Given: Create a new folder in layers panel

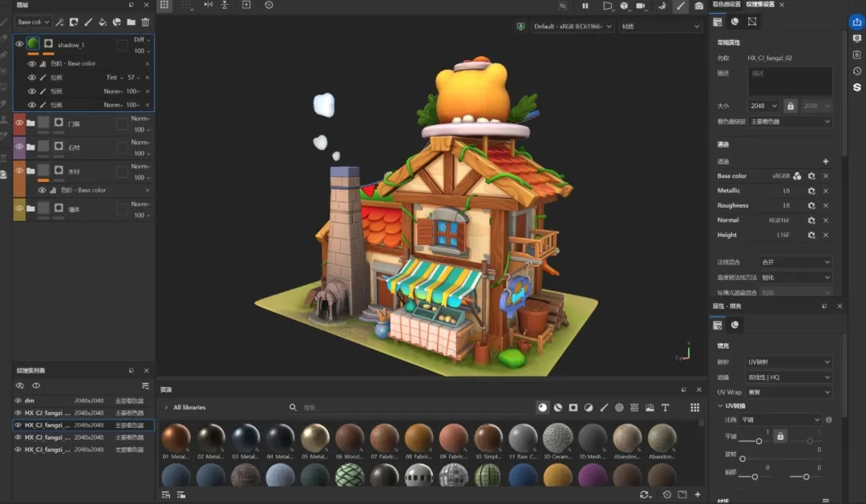Looking at the screenshot, I should point(131,22).
